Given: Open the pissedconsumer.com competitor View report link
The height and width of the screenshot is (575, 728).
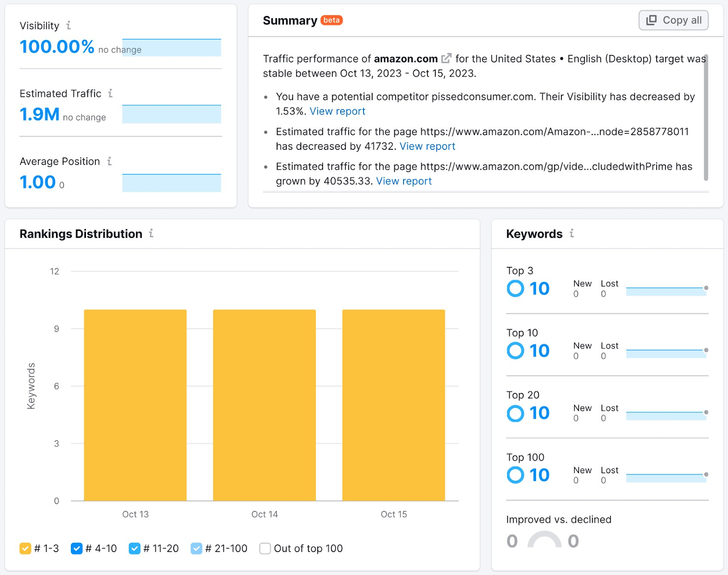Looking at the screenshot, I should pyautogui.click(x=337, y=111).
